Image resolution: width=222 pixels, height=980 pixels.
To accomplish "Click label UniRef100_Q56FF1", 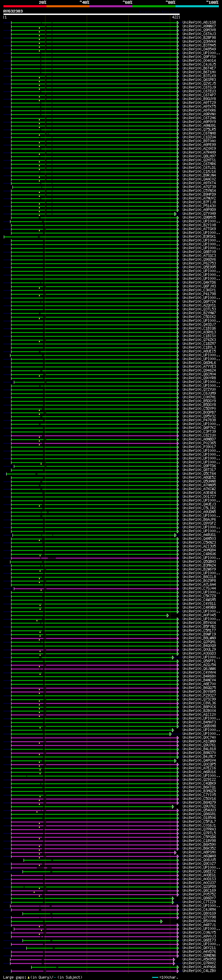I will 199,661.
